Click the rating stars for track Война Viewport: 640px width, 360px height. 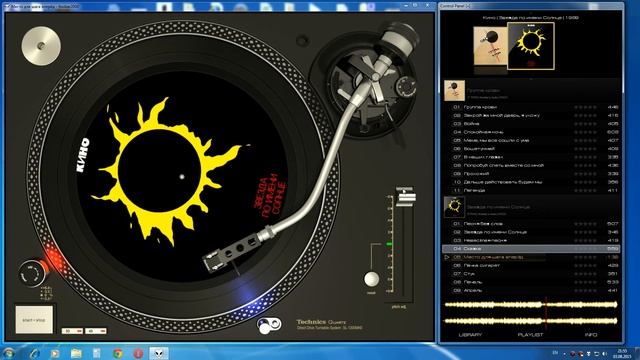click(x=585, y=124)
